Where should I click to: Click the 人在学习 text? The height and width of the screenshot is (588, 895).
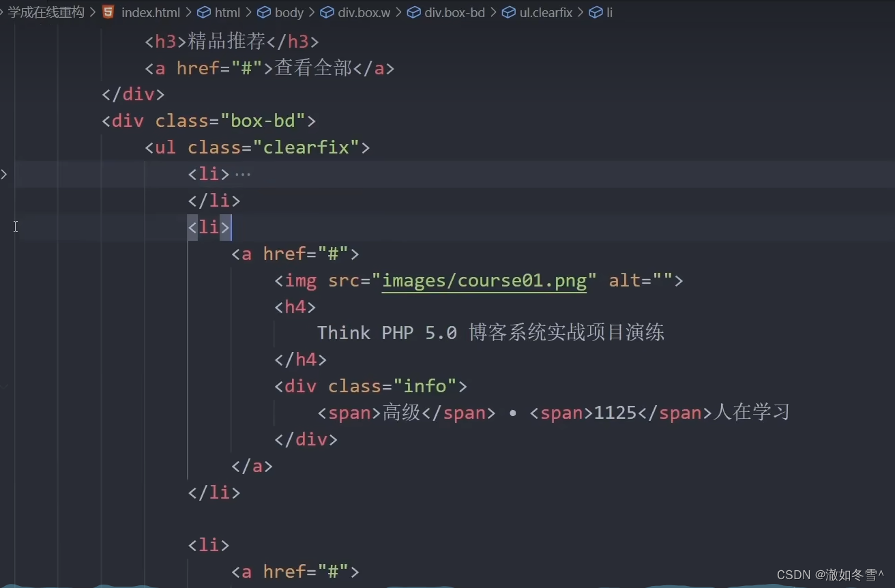coord(750,413)
